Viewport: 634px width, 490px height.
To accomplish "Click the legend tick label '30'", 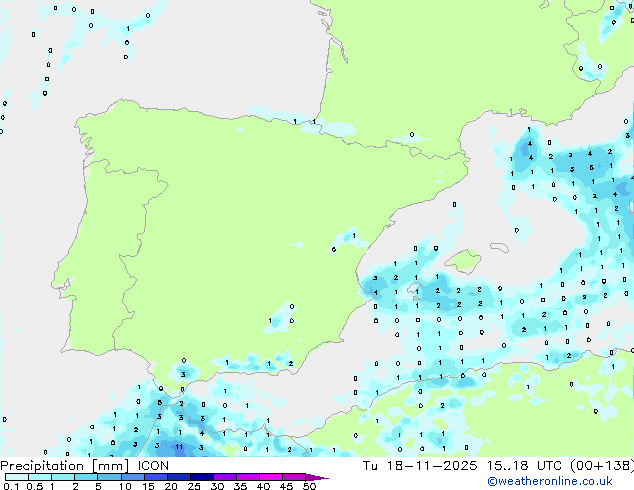I will tap(217, 486).
